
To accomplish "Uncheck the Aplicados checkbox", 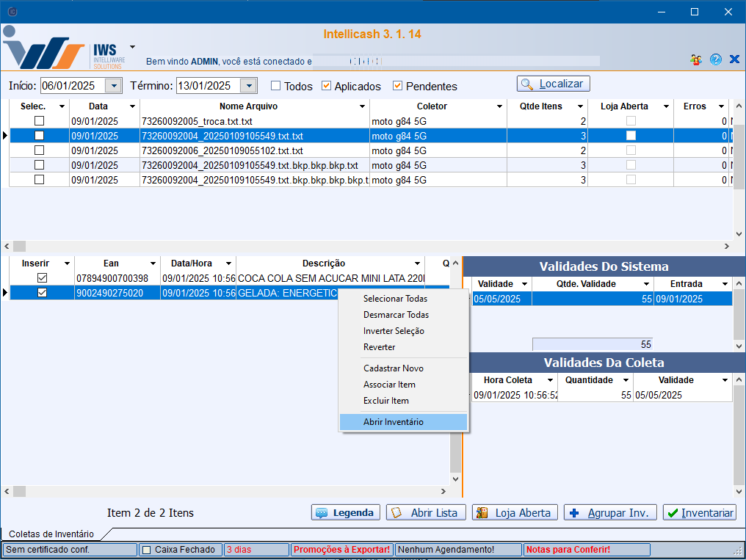I will point(327,86).
